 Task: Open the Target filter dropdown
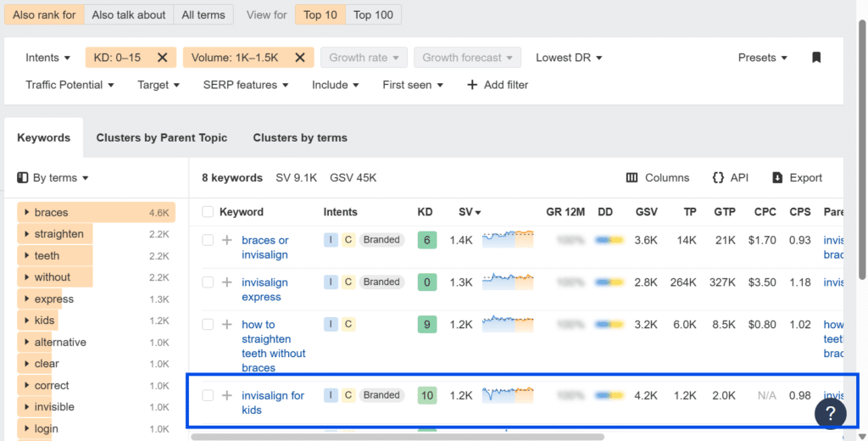[x=159, y=85]
